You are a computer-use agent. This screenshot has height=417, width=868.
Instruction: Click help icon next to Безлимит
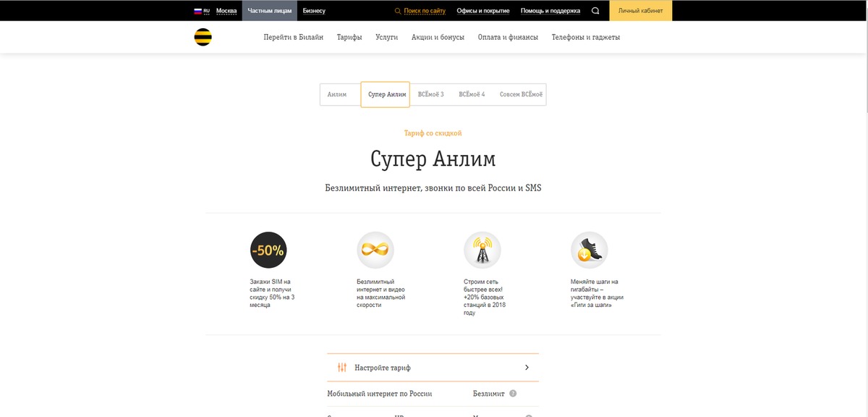coord(513,394)
